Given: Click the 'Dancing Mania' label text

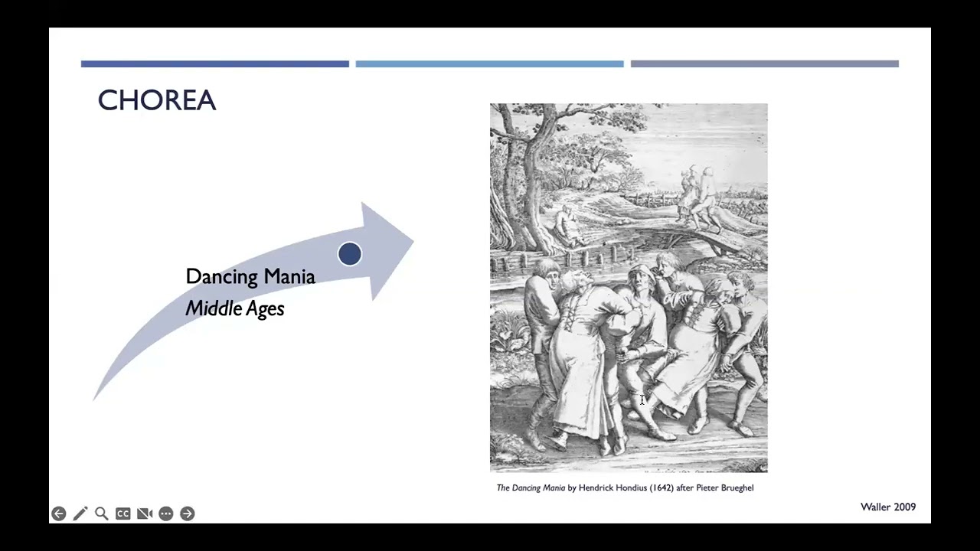Looking at the screenshot, I should 250,276.
